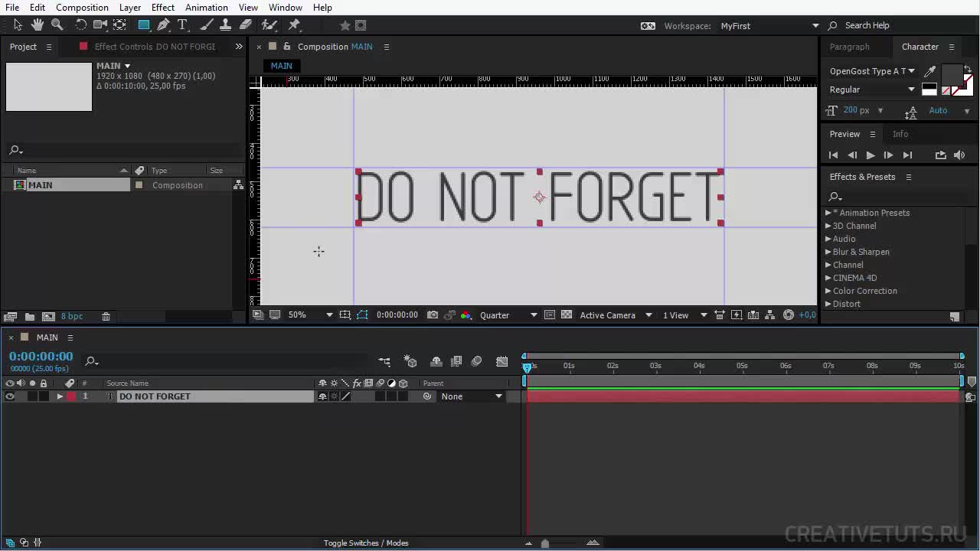Select the Zoom tool magnifier
980x551 pixels.
(57, 25)
